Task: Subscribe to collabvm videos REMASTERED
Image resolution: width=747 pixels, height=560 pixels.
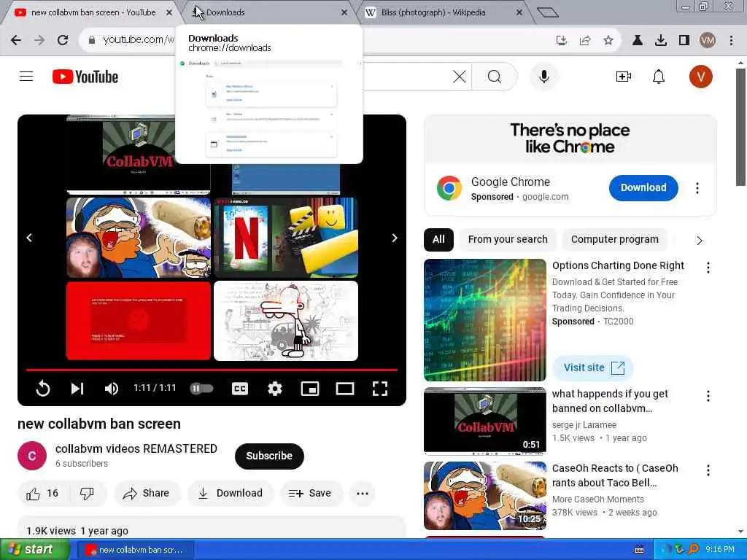Action: (x=269, y=456)
